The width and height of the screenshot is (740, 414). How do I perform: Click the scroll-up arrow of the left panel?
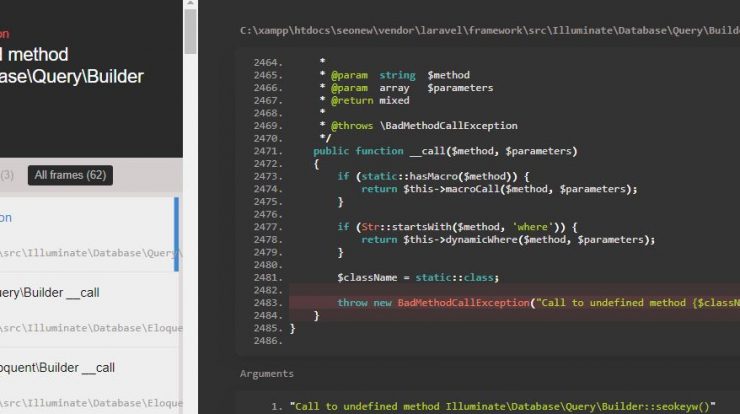click(x=190, y=4)
